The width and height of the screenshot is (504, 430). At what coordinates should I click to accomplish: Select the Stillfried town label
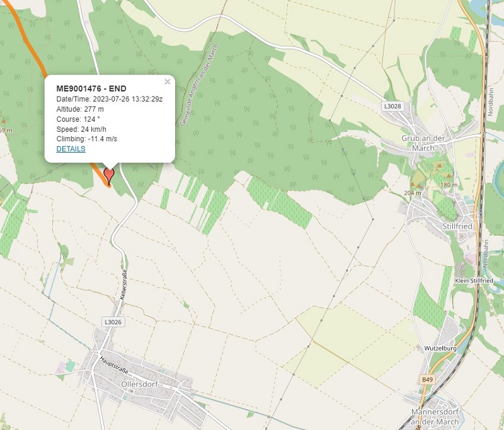tap(457, 226)
